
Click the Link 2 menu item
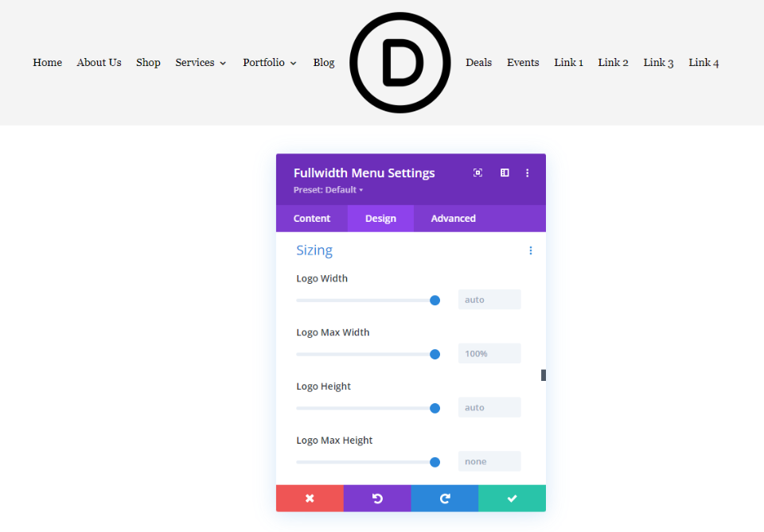(x=613, y=63)
